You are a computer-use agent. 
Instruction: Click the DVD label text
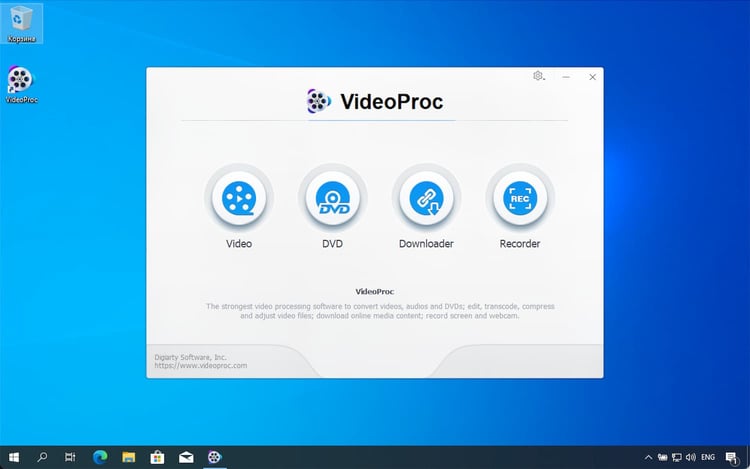pos(332,244)
